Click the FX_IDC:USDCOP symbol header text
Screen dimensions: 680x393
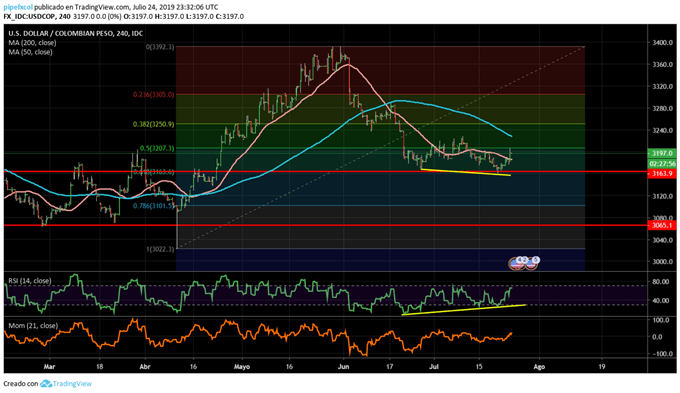(x=31, y=16)
